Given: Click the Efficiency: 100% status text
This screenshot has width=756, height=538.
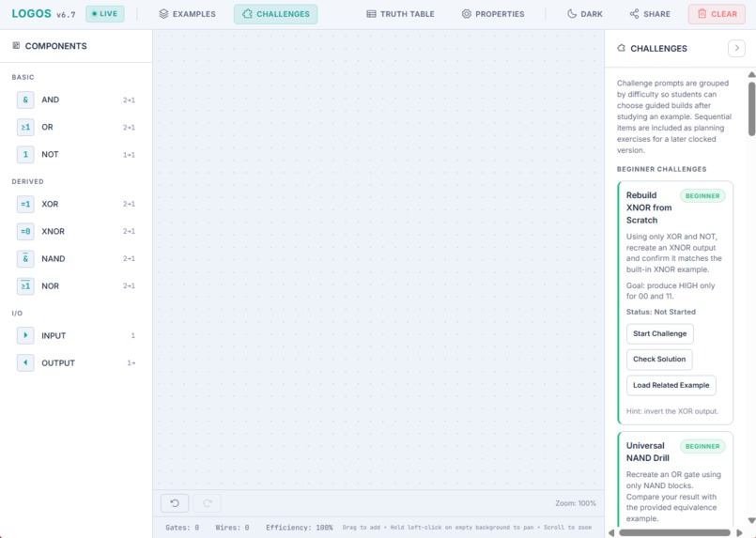Looking at the screenshot, I should (x=299, y=528).
